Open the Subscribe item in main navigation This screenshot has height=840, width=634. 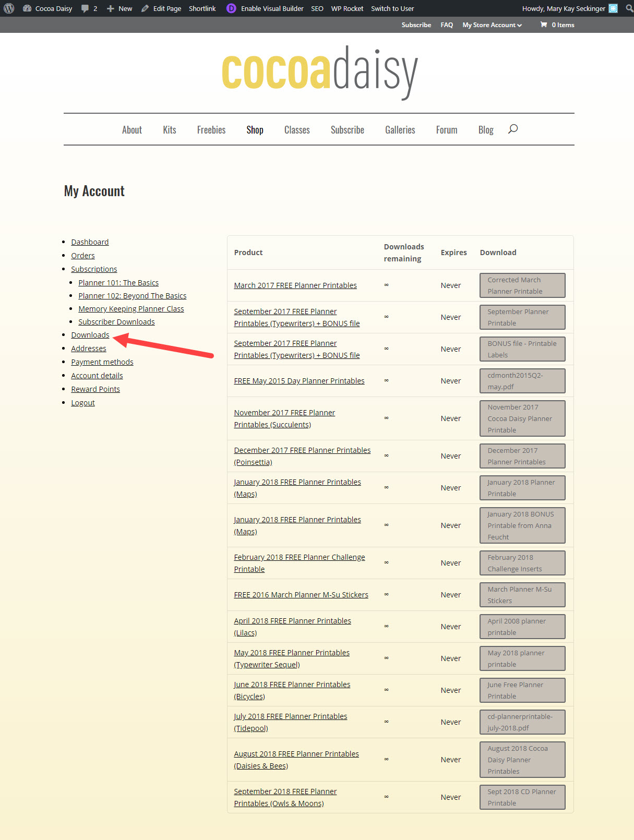[x=348, y=130]
